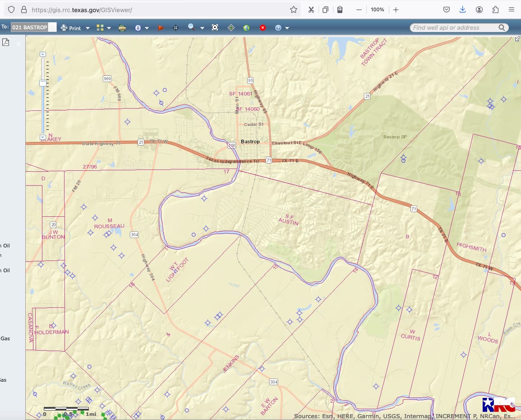Activate the green target GPS icon
This screenshot has width=521, height=420.
(x=231, y=28)
